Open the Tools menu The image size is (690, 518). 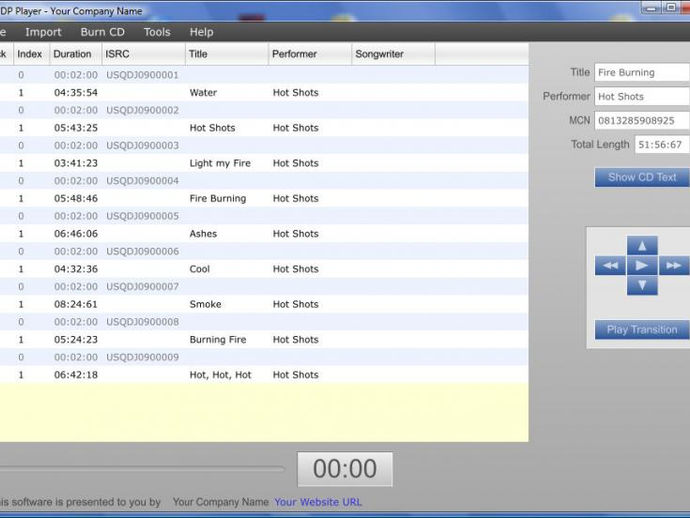point(157,32)
